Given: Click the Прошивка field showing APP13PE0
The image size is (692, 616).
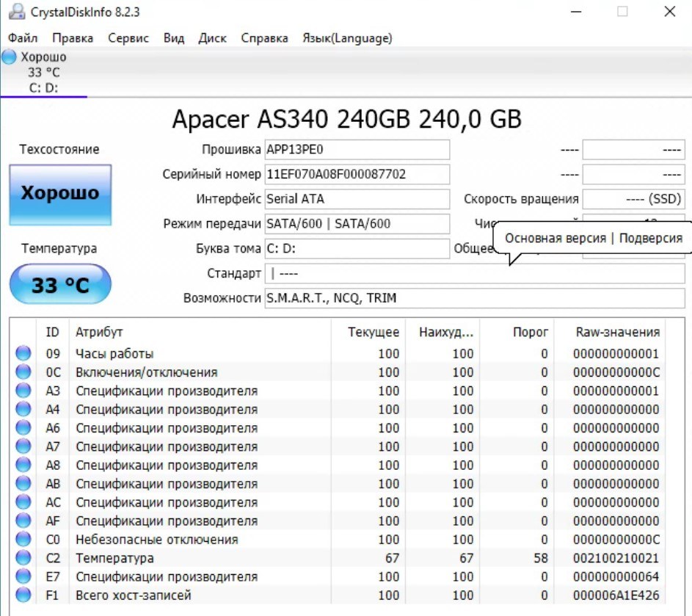Looking at the screenshot, I should (357, 150).
